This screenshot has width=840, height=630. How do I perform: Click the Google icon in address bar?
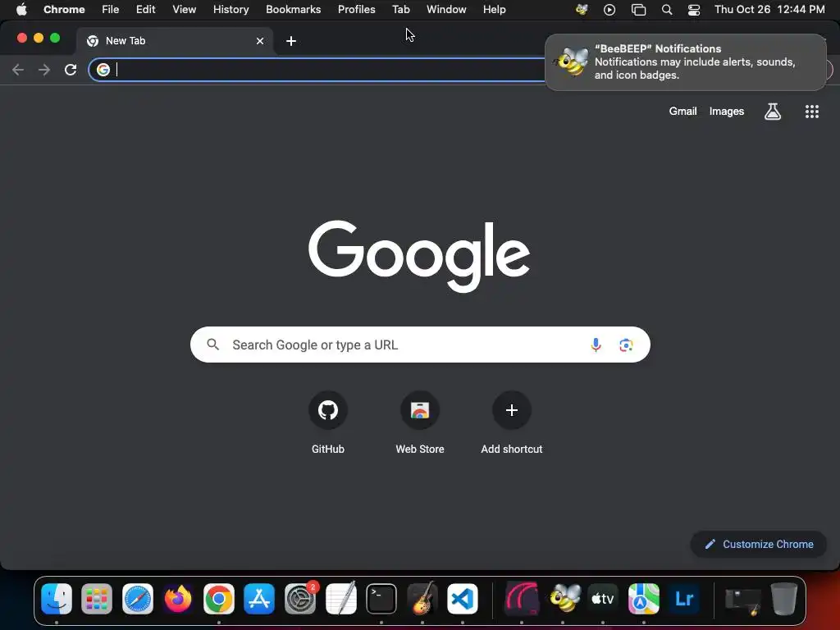[x=103, y=70]
